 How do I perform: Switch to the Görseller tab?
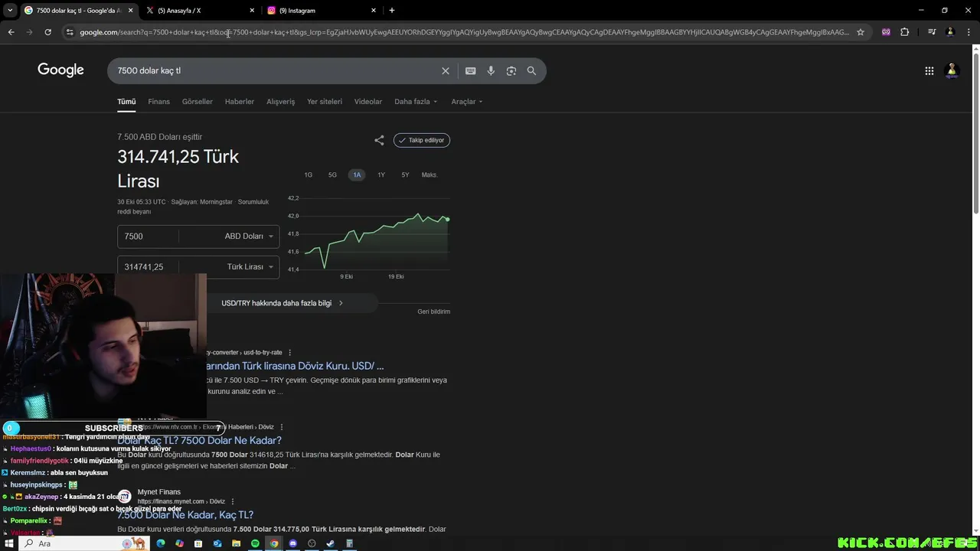(198, 101)
